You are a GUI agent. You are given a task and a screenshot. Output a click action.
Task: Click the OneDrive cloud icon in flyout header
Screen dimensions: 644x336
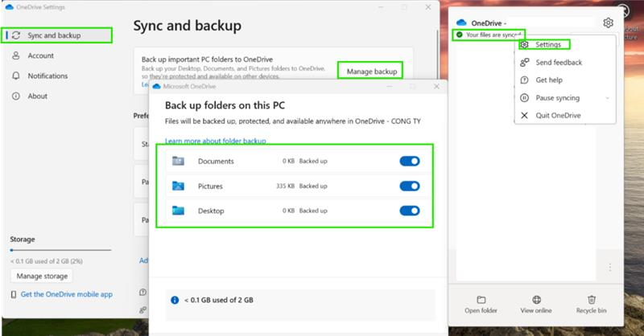[x=461, y=23]
